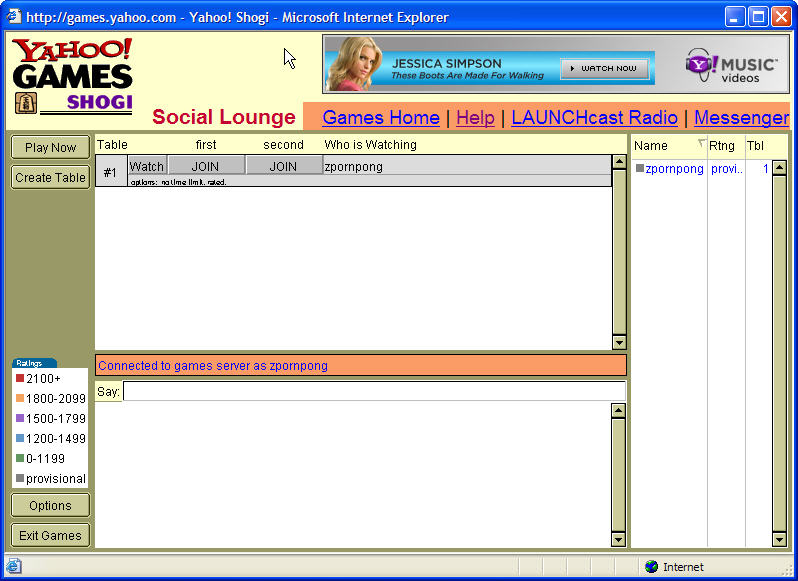
Task: Join table #1 as first player
Action: (206, 166)
